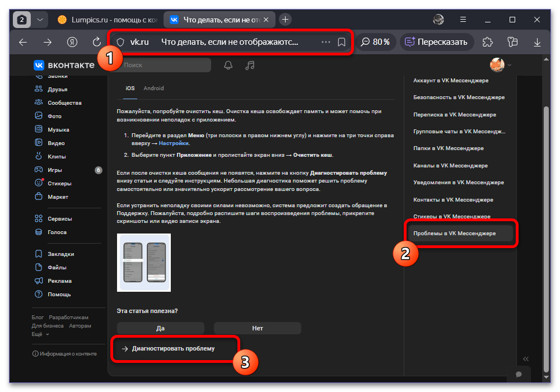This screenshot has height=392, width=560.
Task: Open Yandex home via the Я icon
Action: click(72, 42)
